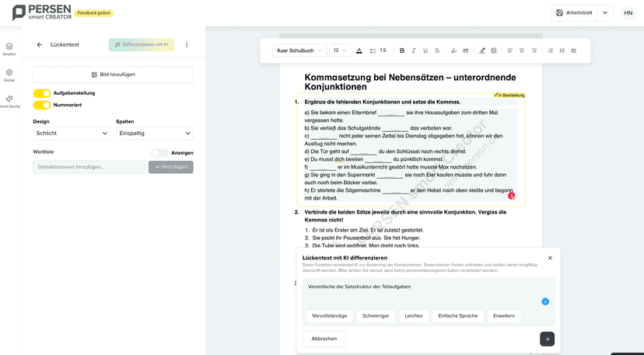Center align text

point(522,50)
